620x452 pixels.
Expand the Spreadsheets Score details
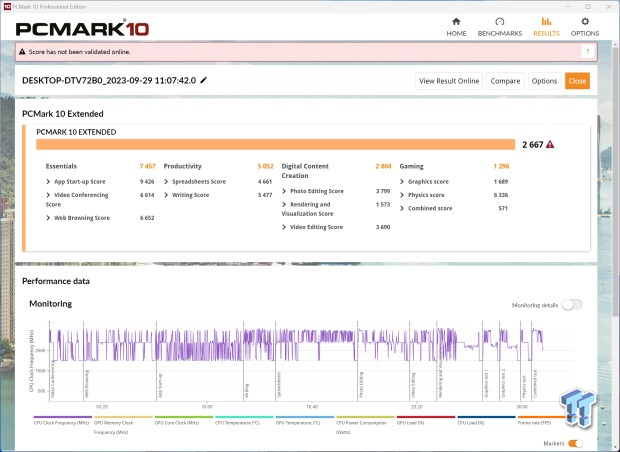click(x=166, y=181)
